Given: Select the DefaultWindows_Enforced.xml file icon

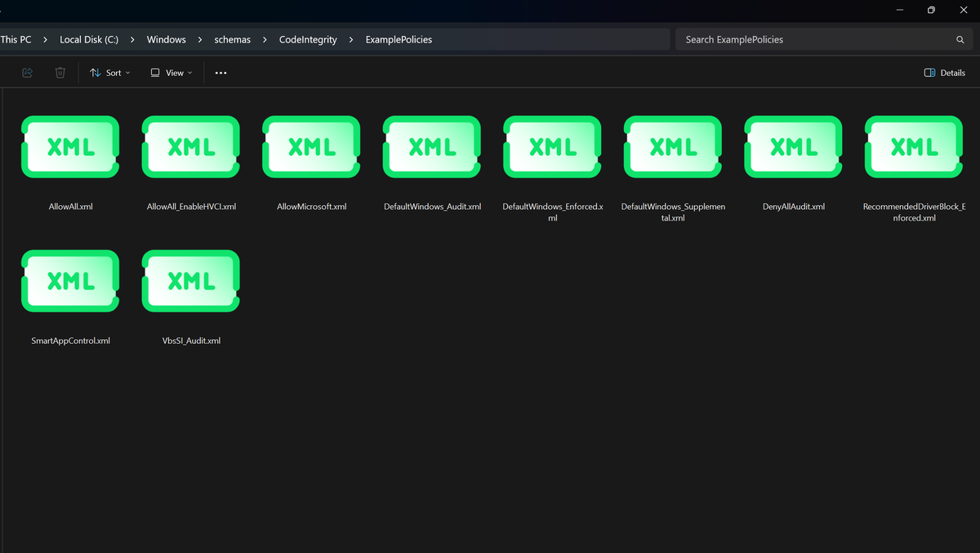Looking at the screenshot, I should (553, 147).
